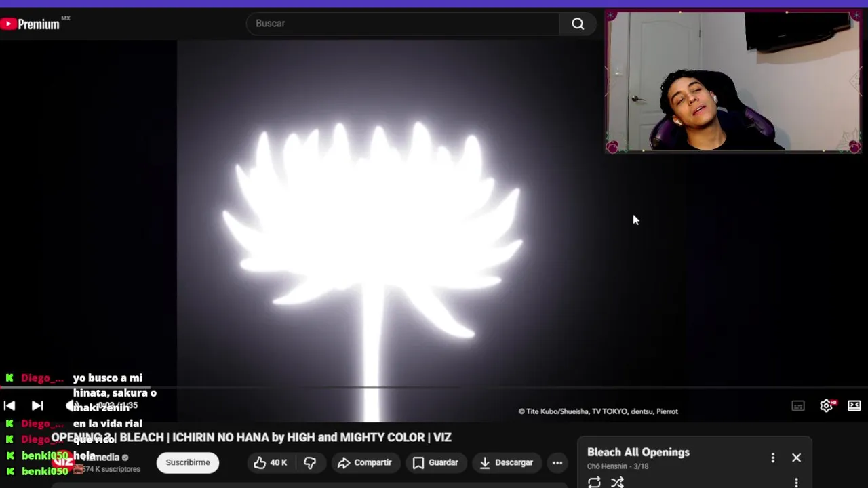Go to the previous video in the playlist

click(9, 405)
